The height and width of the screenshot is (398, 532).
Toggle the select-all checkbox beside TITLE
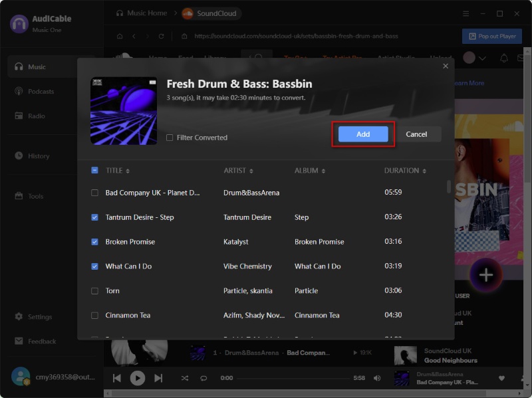point(94,170)
